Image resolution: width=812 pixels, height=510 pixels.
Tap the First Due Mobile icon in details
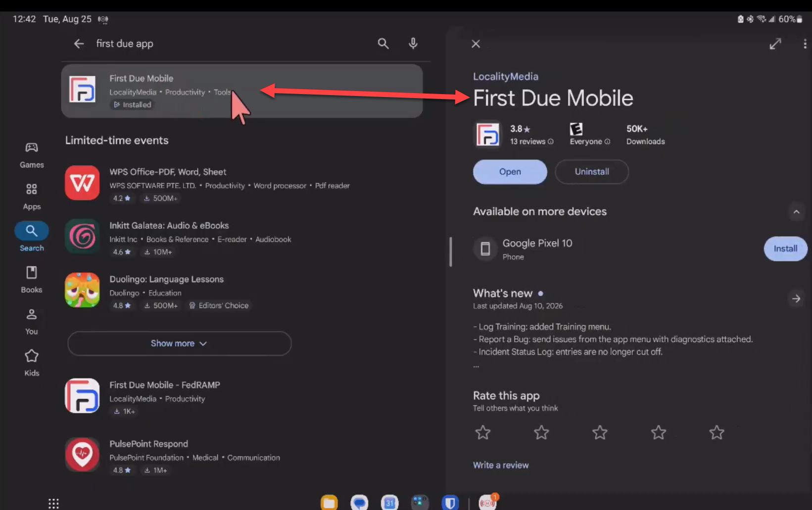(x=488, y=134)
